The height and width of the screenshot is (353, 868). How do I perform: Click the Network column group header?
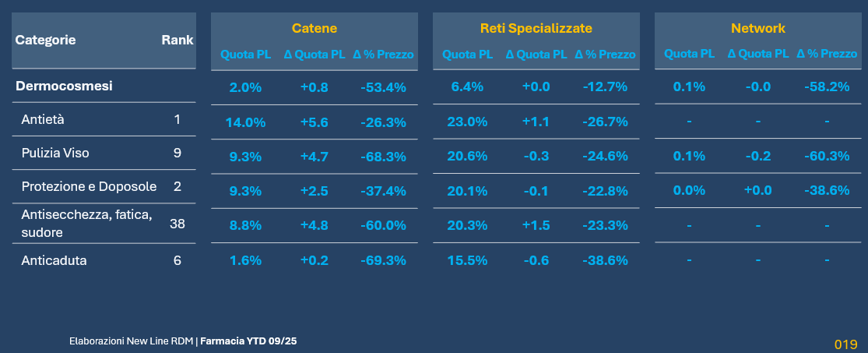pos(757,28)
